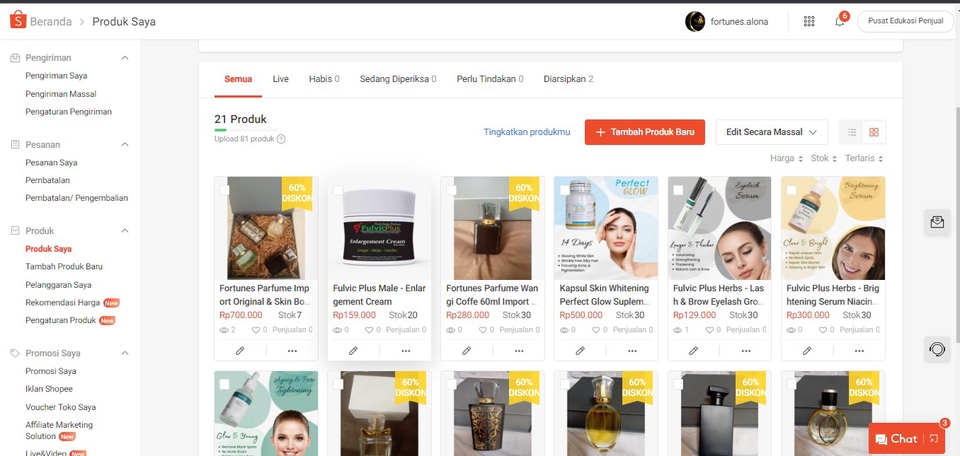Click fortunes.alona profile avatar
The width and height of the screenshot is (960, 456).
[x=695, y=21]
